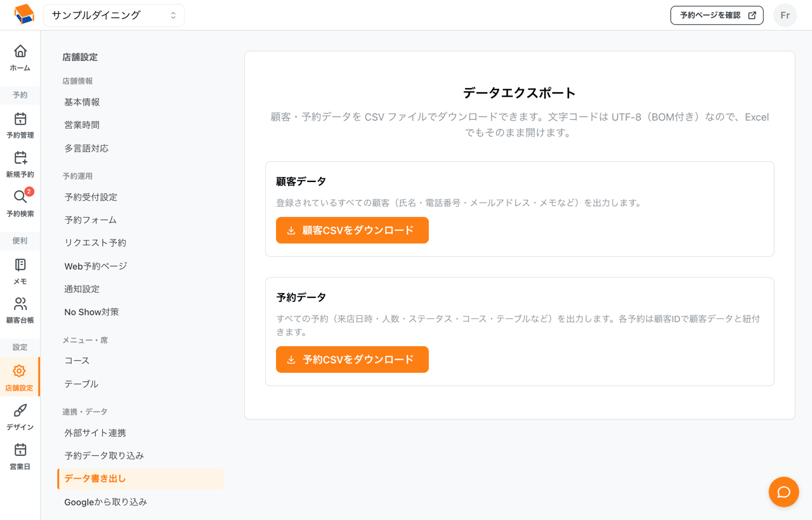
Task: Select 基本情報 in settings menu
Action: tap(82, 102)
